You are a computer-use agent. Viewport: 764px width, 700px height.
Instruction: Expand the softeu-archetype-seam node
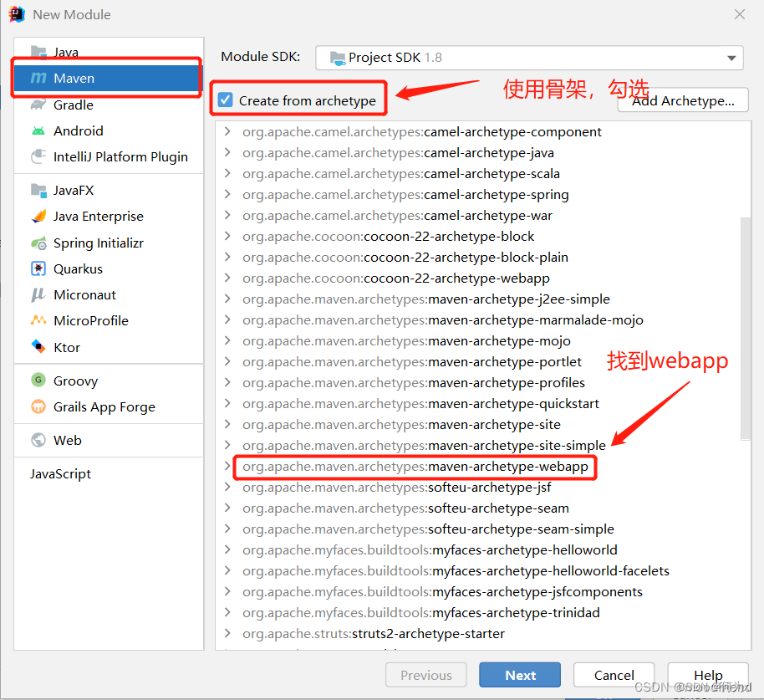pyautogui.click(x=227, y=508)
